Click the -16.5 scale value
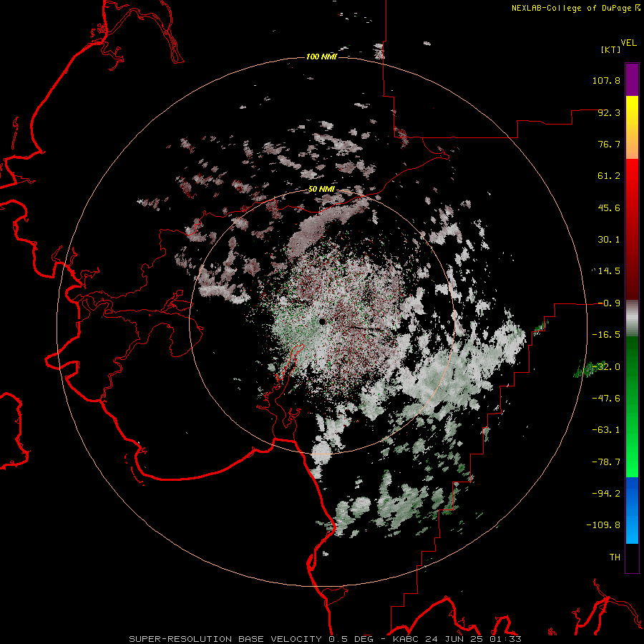 606,335
